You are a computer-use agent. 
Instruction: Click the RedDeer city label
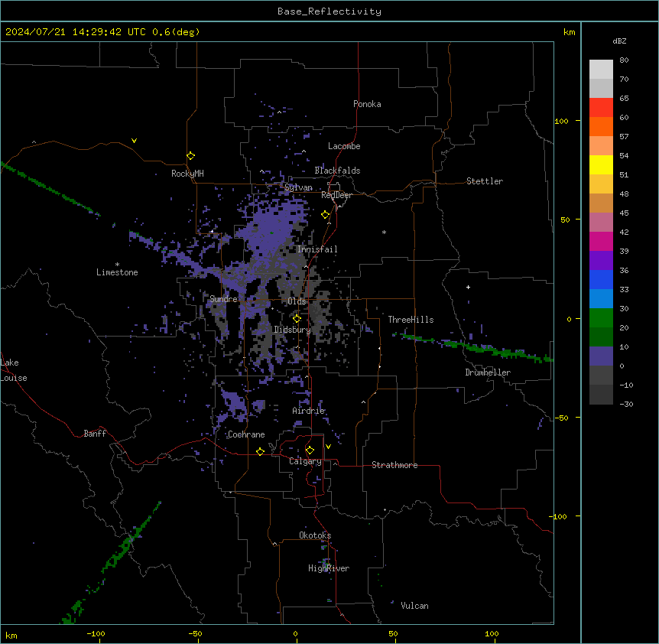point(336,195)
